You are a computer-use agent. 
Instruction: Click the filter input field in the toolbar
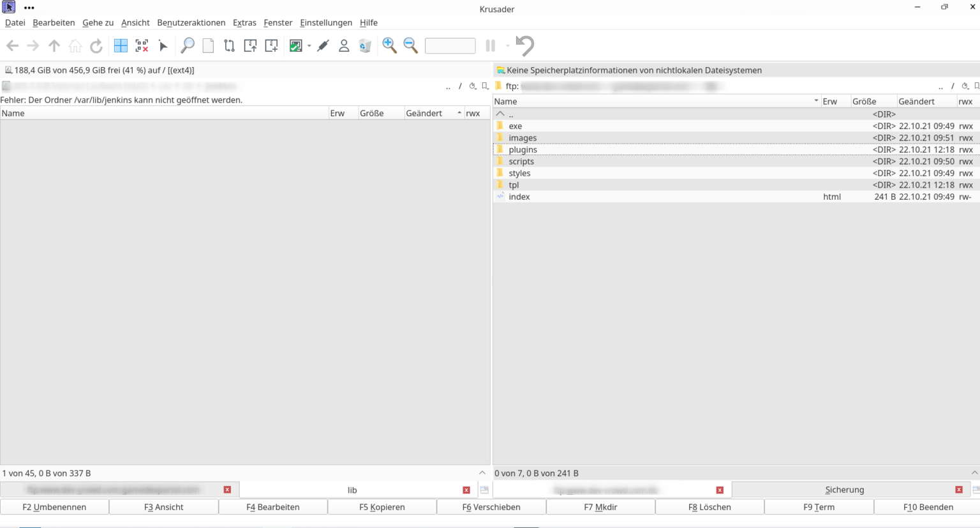[450, 45]
